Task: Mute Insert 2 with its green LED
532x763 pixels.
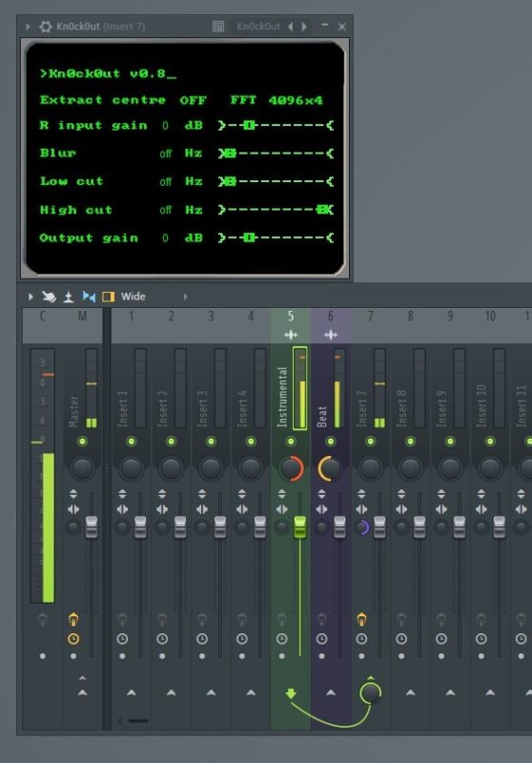Action: coord(172,442)
